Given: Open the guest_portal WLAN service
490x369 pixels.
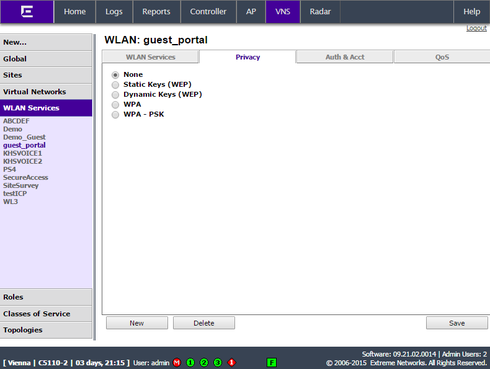Looking at the screenshot, I should click(x=24, y=145).
